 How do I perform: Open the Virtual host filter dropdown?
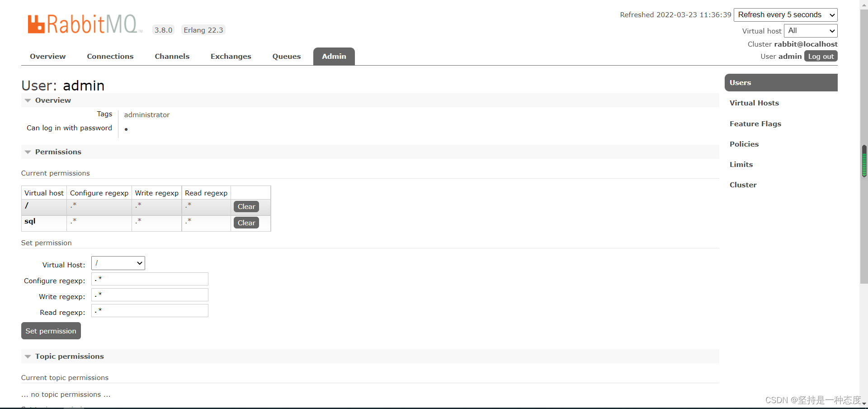[810, 30]
